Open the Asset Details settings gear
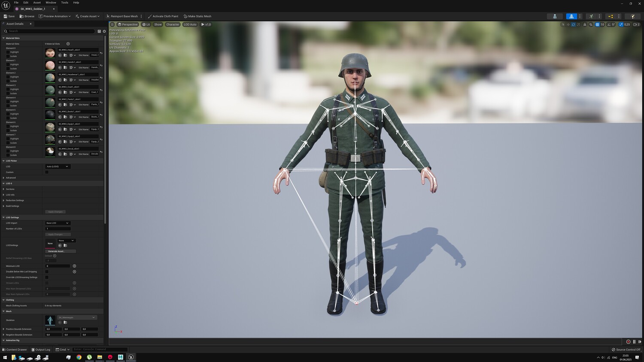 coord(104,31)
